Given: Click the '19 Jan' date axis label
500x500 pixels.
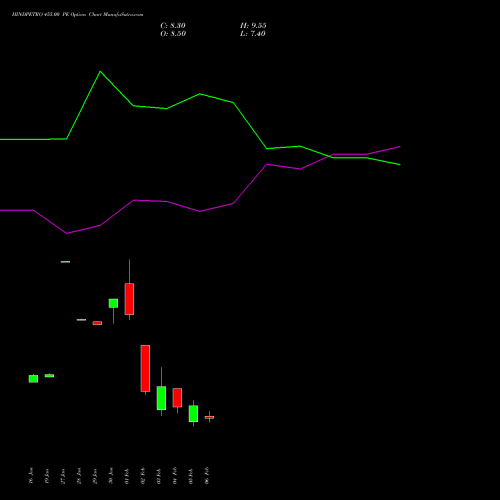Looking at the screenshot, I should click(47, 476).
